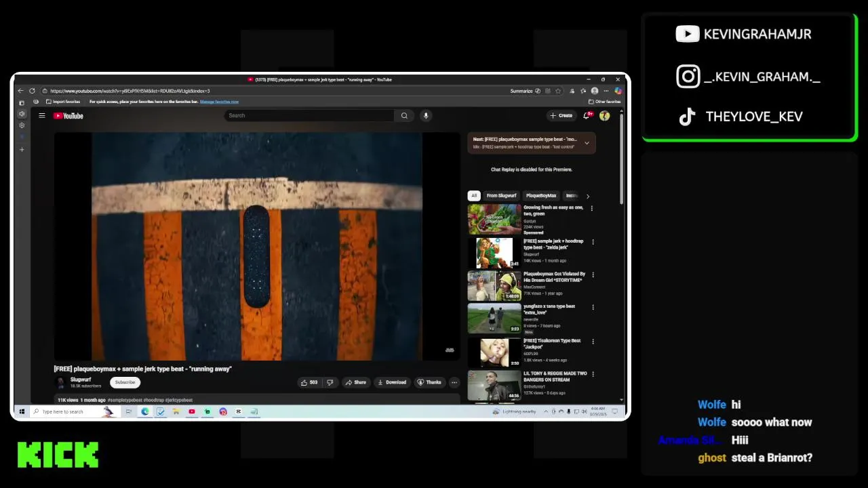Open options for Tisakorean 'Jackpot' video
This screenshot has height=488, width=868.
[x=593, y=341]
